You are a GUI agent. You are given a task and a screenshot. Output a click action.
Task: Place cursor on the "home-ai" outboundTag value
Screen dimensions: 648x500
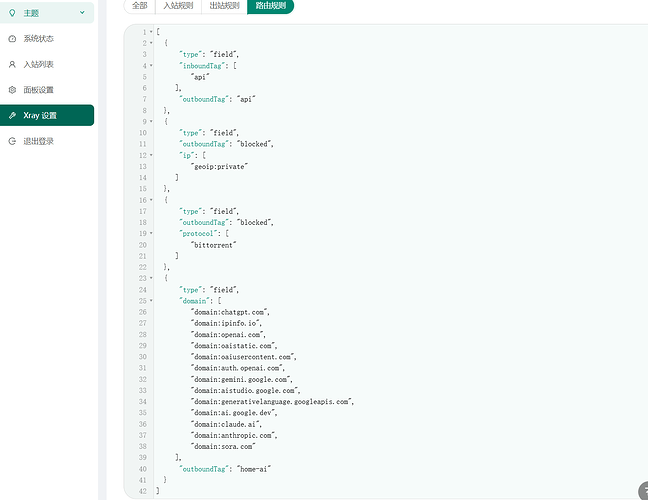tap(254, 469)
